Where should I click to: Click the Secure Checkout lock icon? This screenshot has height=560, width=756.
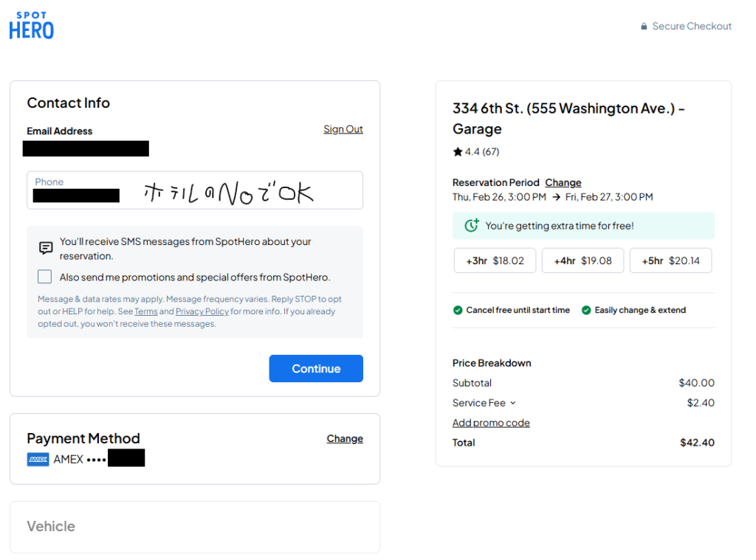644,27
